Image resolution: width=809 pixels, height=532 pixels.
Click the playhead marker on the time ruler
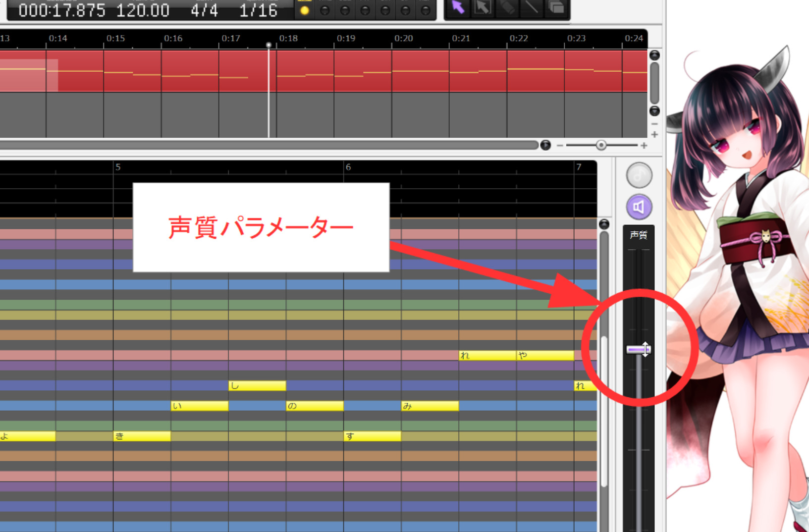pyautogui.click(x=269, y=45)
